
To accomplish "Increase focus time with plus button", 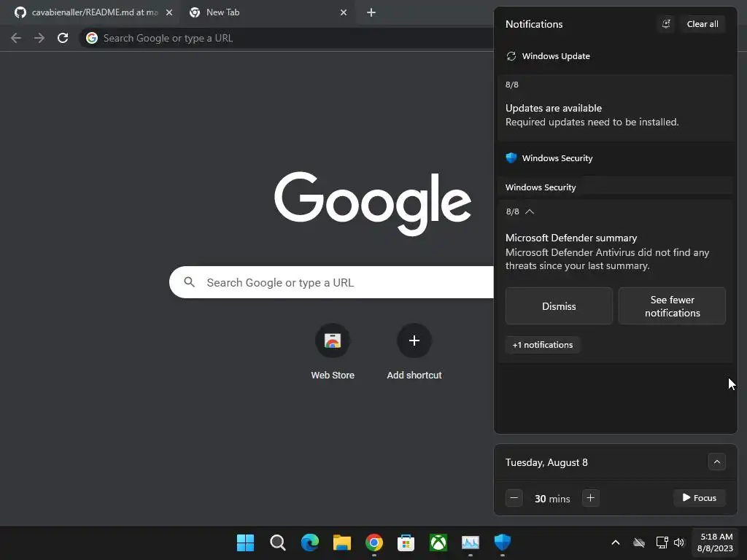I will point(591,498).
